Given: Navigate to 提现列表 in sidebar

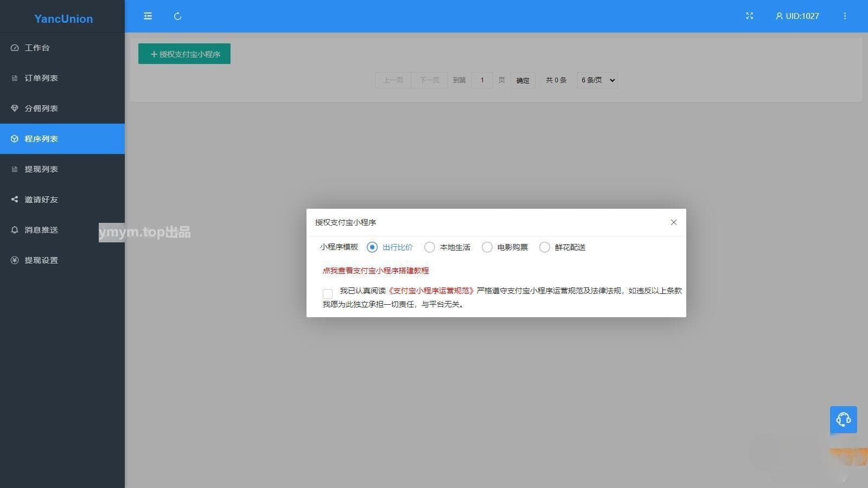Looking at the screenshot, I should click(x=62, y=169).
